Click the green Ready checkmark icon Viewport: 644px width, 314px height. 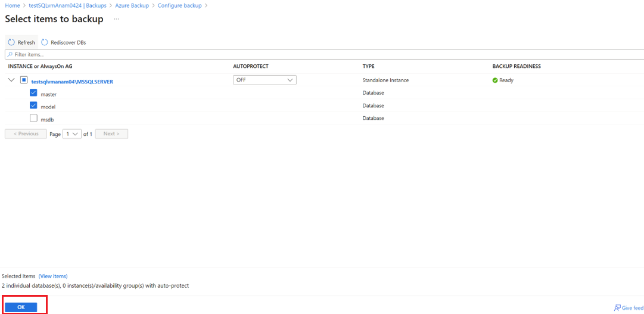495,80
